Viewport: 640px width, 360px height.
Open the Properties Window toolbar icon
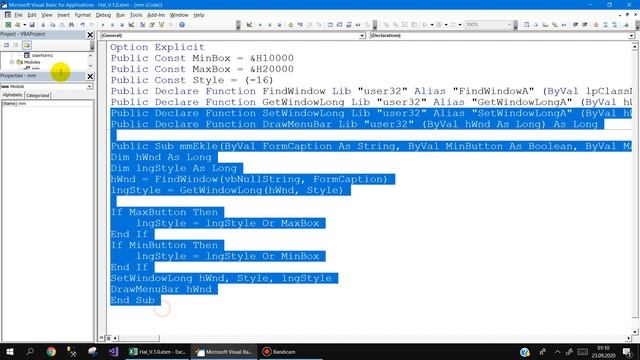pyautogui.click(x=152, y=25)
